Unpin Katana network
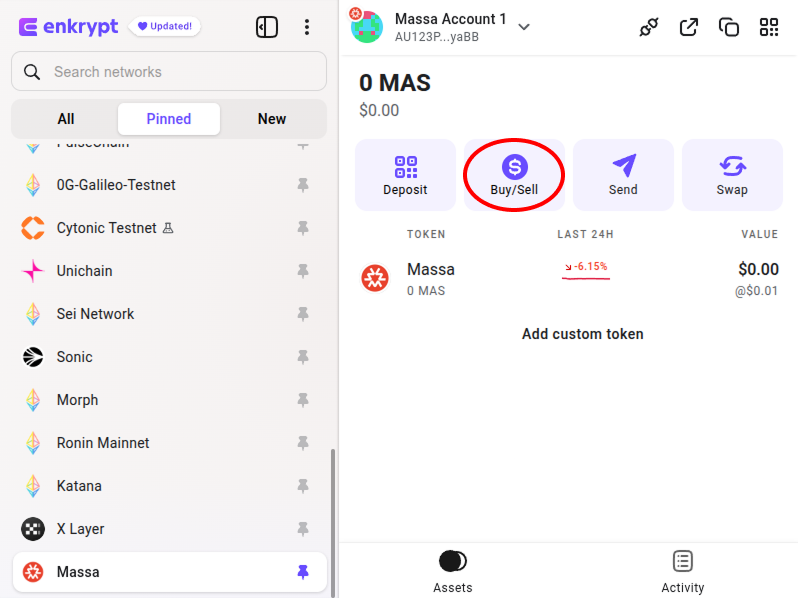Screen dimensions: 798x598 click(303, 486)
